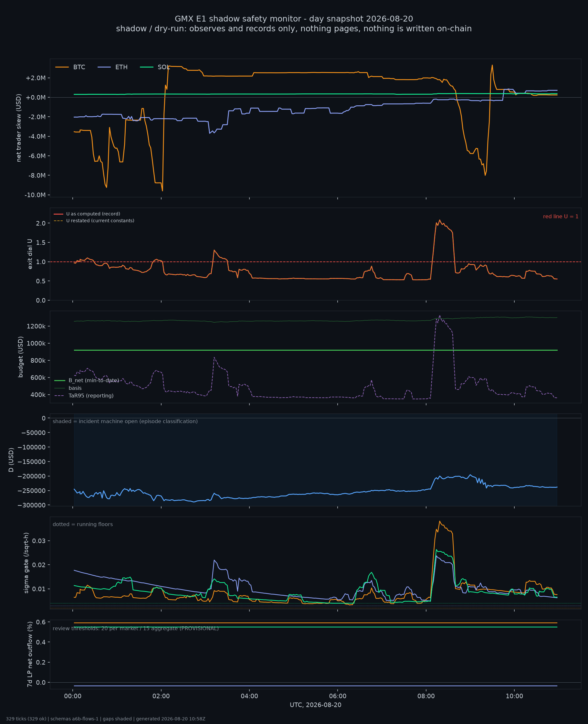
Task: Click the '+0.0M' tick label
Action: 36,98
